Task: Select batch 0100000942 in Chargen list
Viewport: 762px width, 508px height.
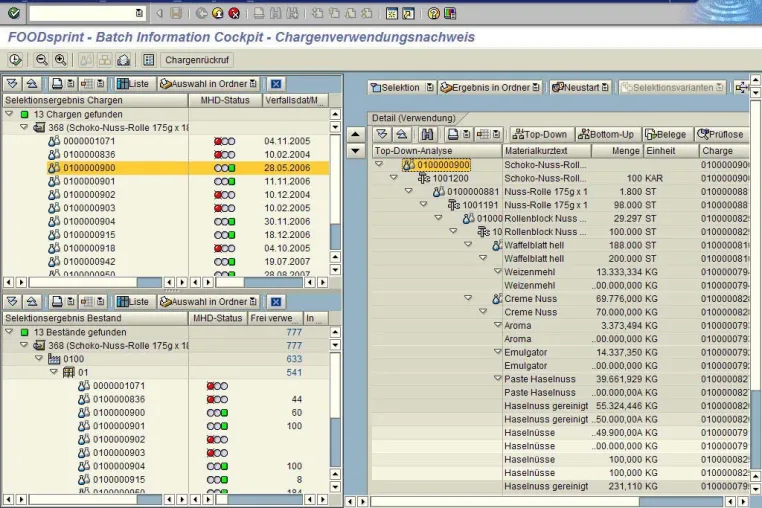Action: coord(89,262)
